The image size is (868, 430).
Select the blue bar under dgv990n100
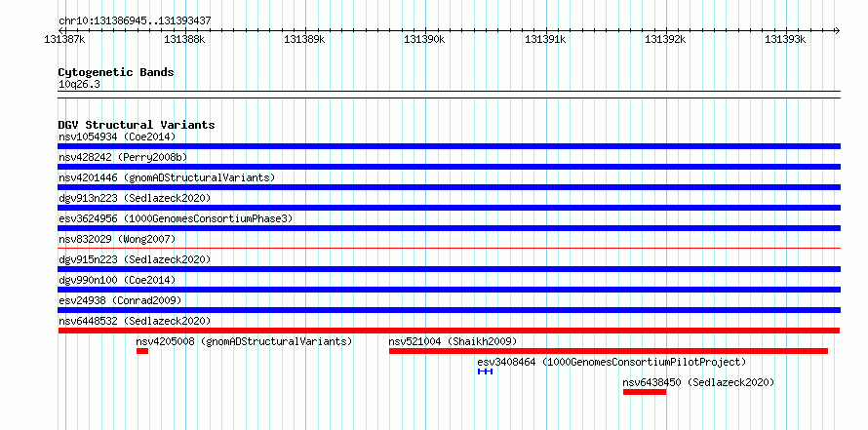pyautogui.click(x=449, y=290)
